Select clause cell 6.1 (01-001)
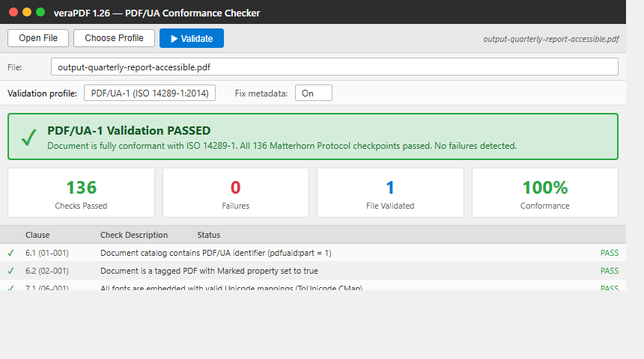644x359 pixels. point(47,253)
